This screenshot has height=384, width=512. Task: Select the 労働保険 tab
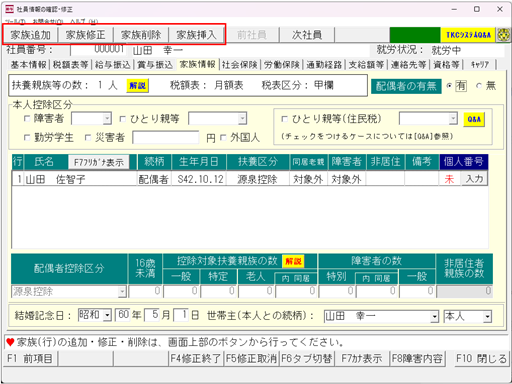click(x=282, y=65)
